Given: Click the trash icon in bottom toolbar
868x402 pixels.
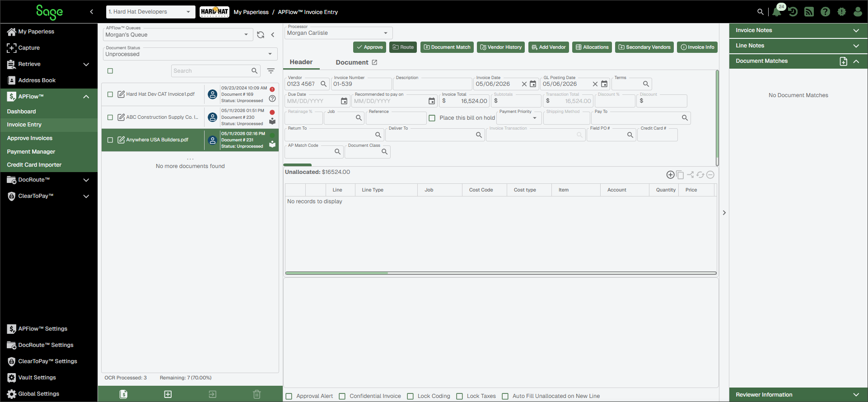Looking at the screenshot, I should 257,394.
